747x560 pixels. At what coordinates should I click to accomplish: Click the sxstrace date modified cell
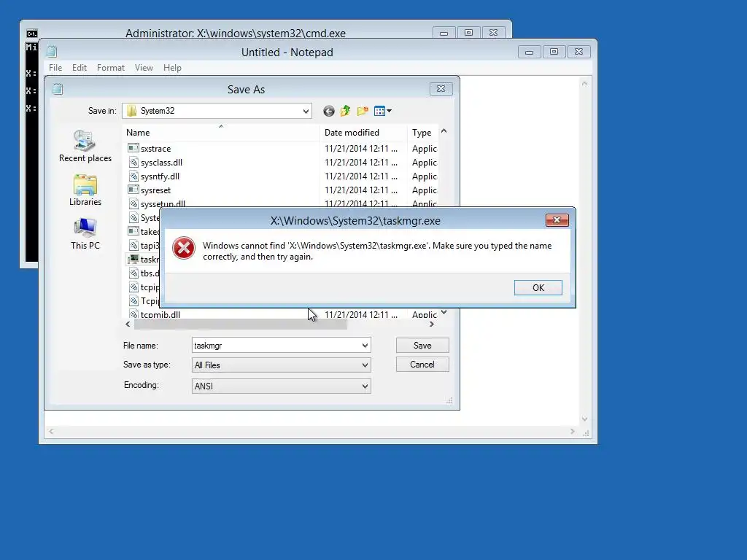(x=361, y=149)
